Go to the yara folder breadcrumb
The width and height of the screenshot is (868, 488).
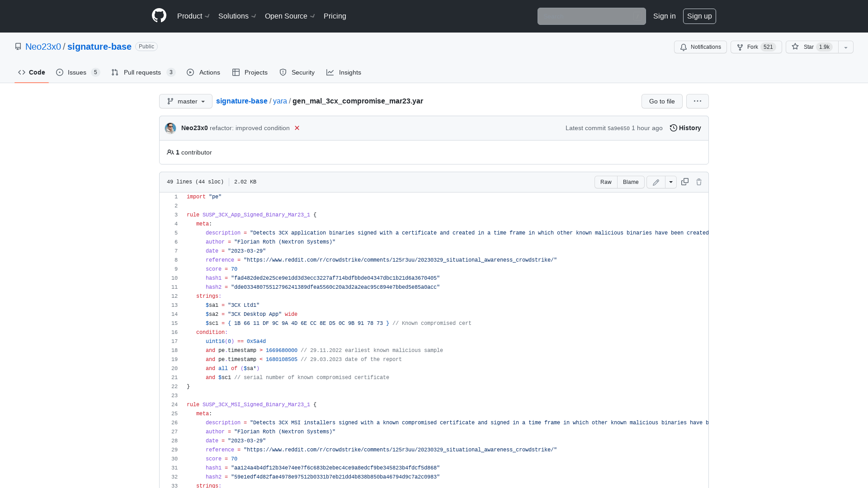(x=280, y=101)
